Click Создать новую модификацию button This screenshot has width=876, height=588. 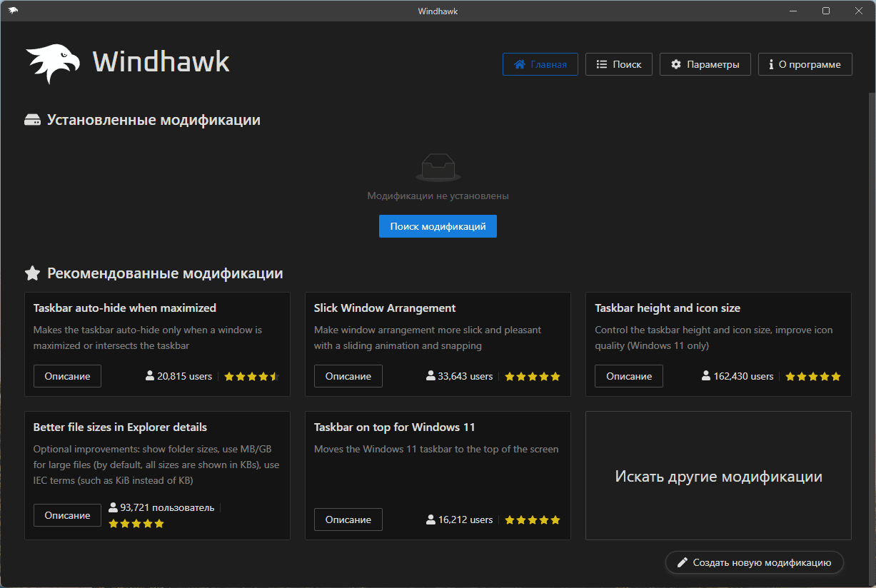pos(755,562)
